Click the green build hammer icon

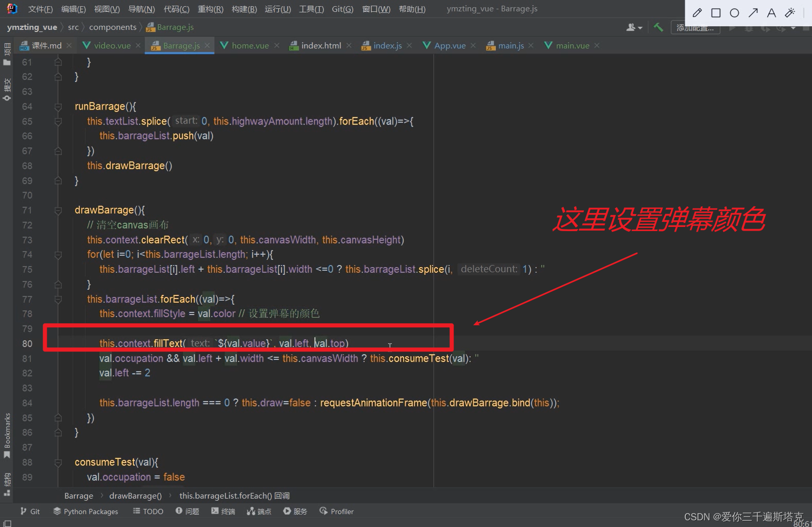(658, 27)
